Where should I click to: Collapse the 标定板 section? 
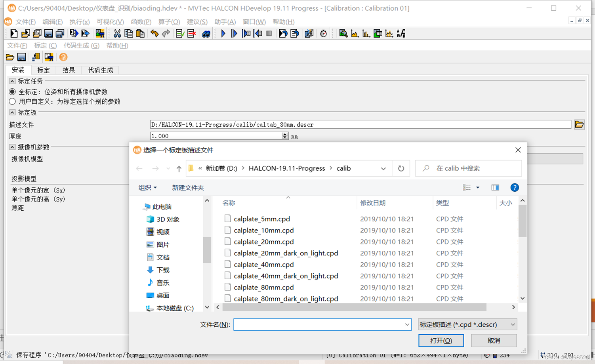point(12,112)
